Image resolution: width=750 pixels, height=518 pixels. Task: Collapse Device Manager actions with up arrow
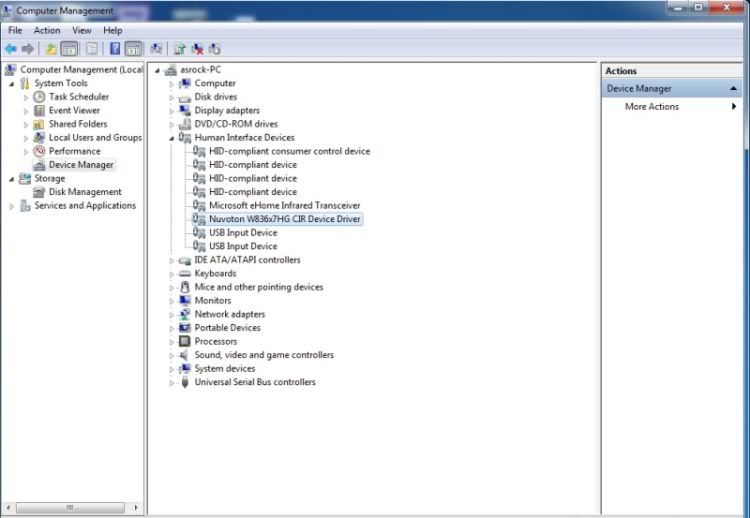pos(733,88)
